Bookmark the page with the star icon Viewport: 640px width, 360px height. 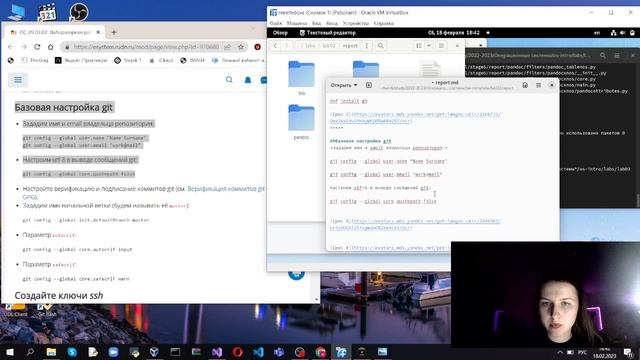(x=241, y=47)
